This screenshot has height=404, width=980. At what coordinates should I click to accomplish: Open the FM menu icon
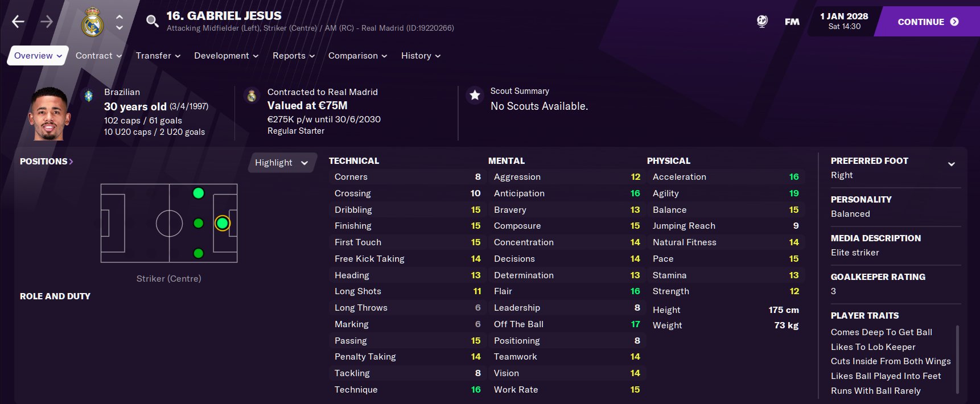(x=792, y=22)
